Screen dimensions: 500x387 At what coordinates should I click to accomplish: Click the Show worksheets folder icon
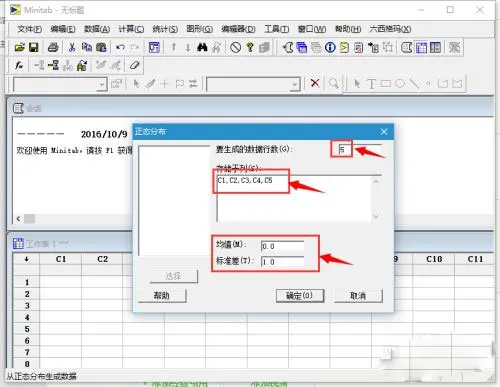[x=302, y=48]
